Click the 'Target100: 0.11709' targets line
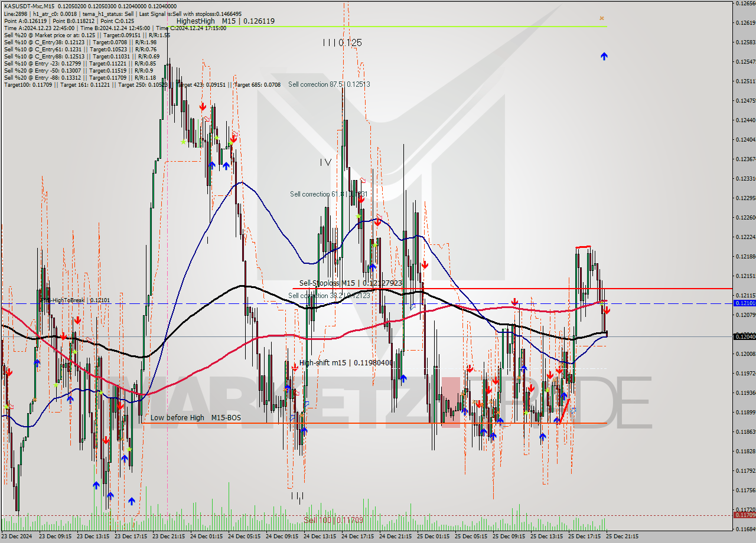The height and width of the screenshot is (543, 756). pos(142,85)
